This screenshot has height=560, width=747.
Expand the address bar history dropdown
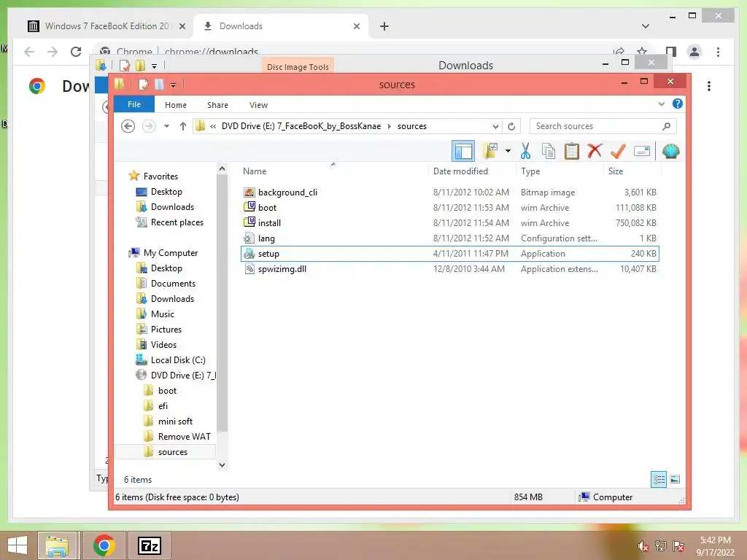[495, 126]
